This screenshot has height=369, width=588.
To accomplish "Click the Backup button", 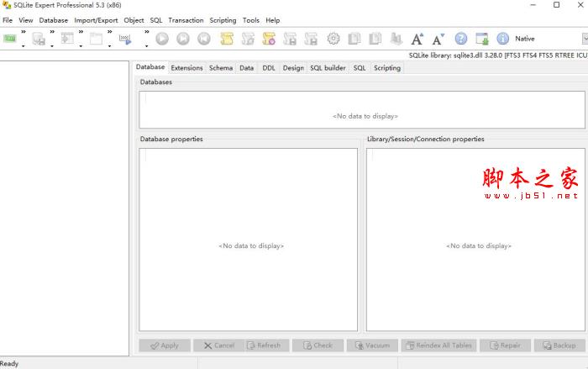I will [x=560, y=345].
